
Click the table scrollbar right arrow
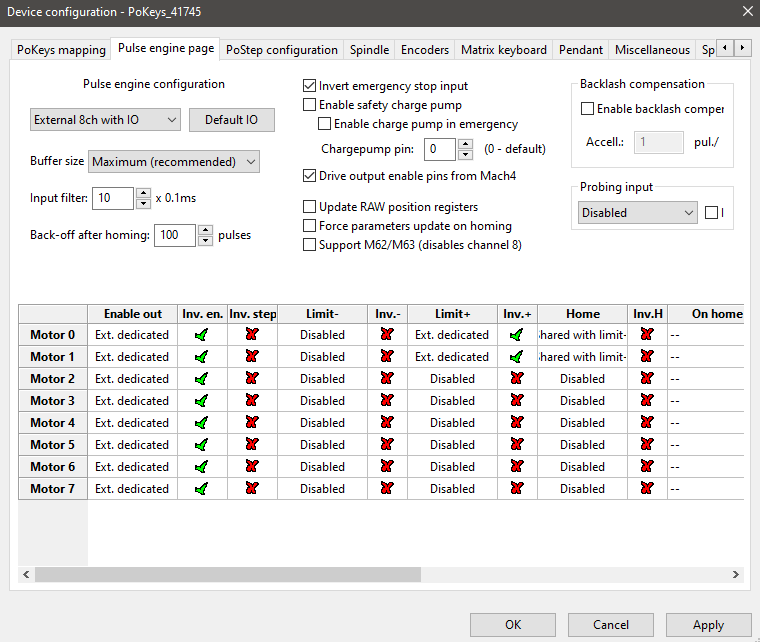click(736, 575)
